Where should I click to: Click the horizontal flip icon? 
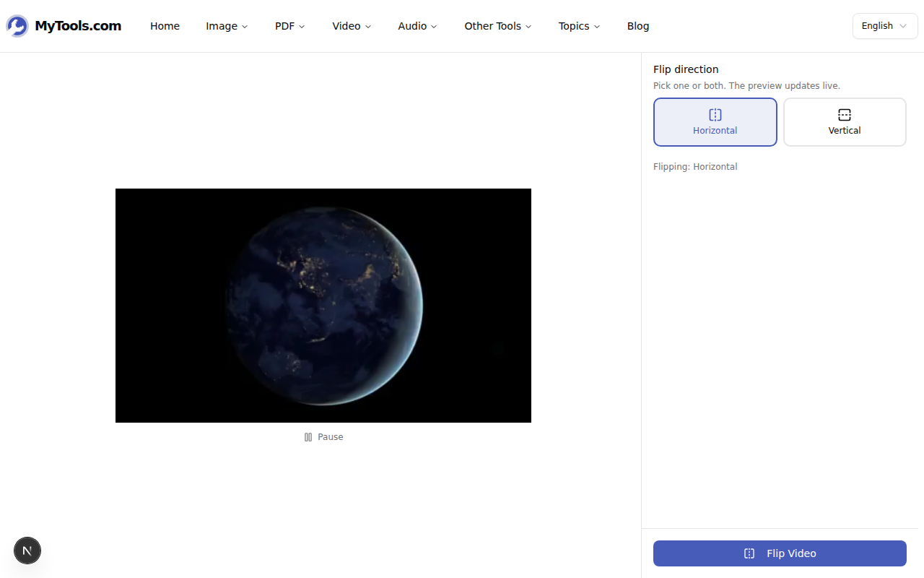[715, 115]
